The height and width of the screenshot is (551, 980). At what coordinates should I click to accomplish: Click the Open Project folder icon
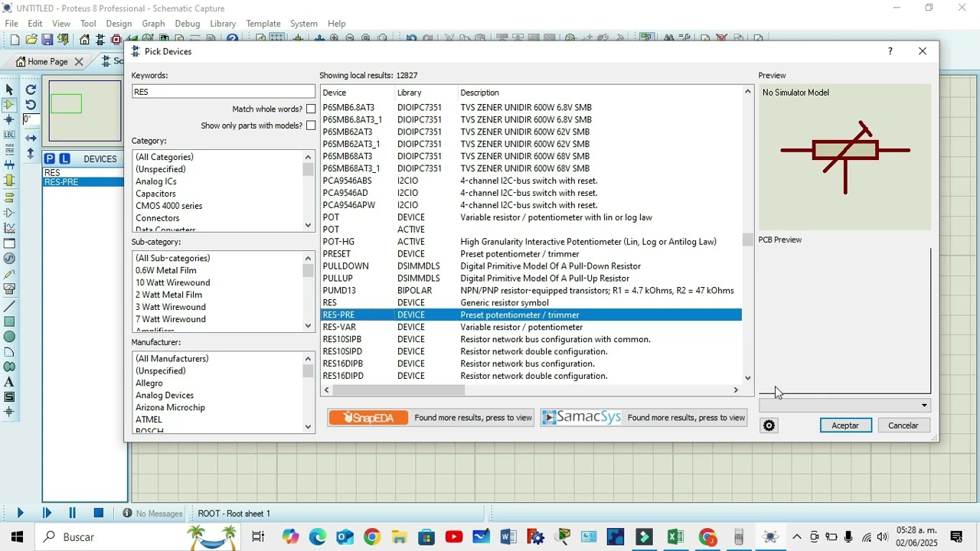click(31, 39)
